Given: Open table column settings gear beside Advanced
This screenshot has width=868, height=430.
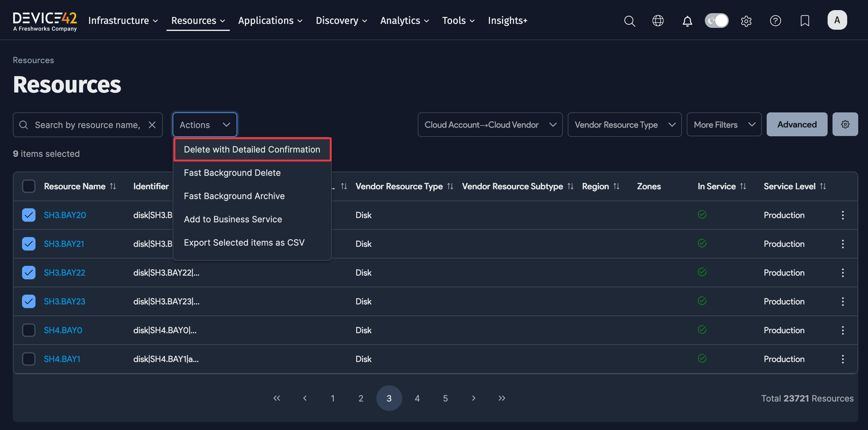Looking at the screenshot, I should point(845,124).
